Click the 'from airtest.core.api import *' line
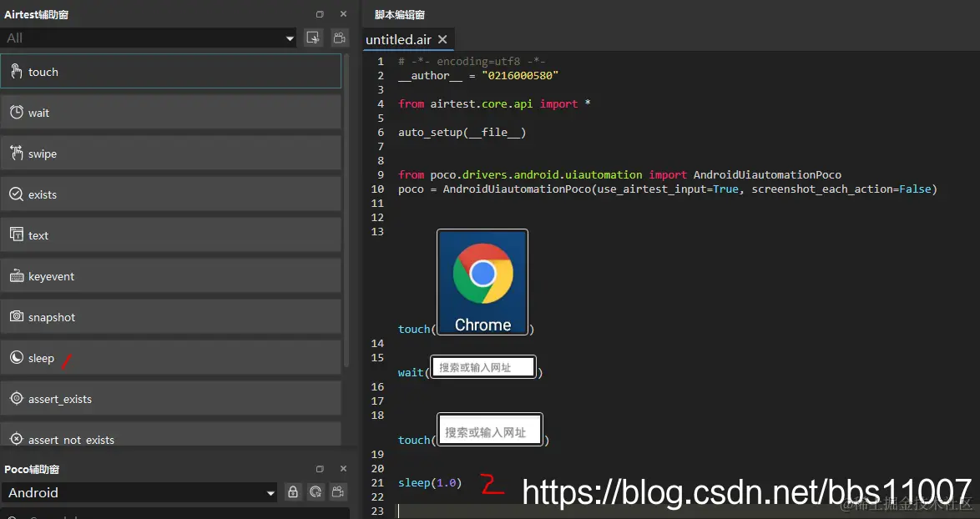Image resolution: width=980 pixels, height=519 pixels. [494, 103]
